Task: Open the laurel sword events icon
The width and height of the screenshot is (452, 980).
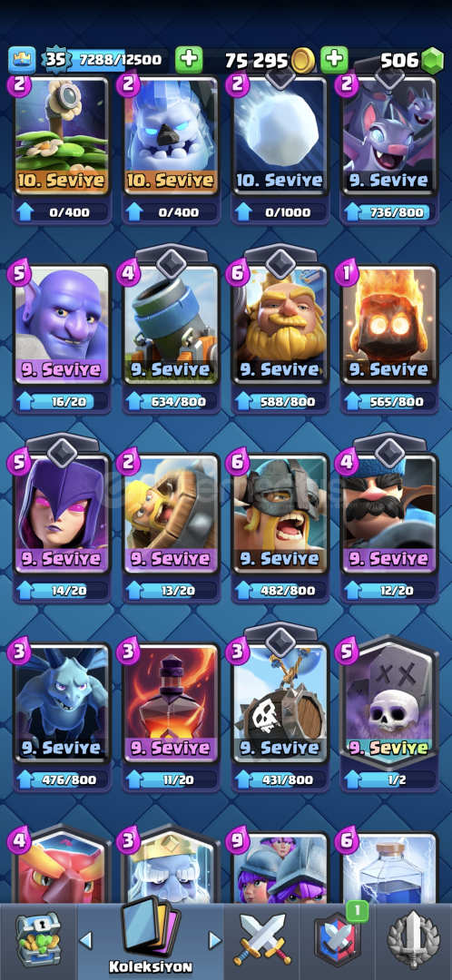Action: tap(413, 941)
